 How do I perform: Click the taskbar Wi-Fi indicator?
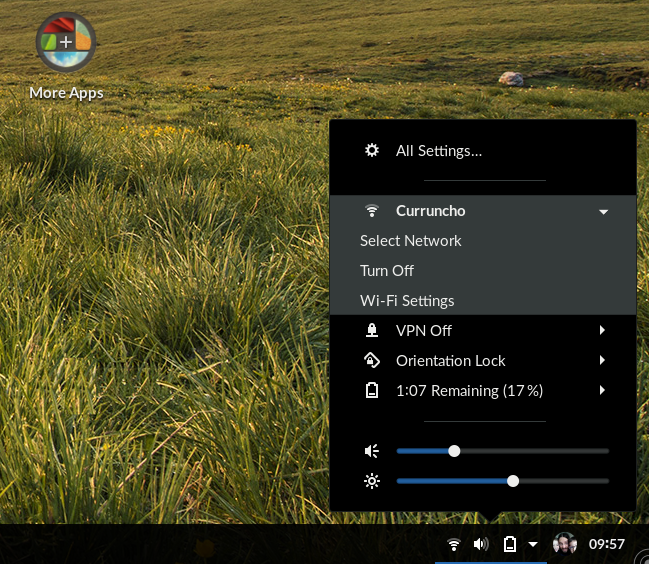pyautogui.click(x=454, y=544)
